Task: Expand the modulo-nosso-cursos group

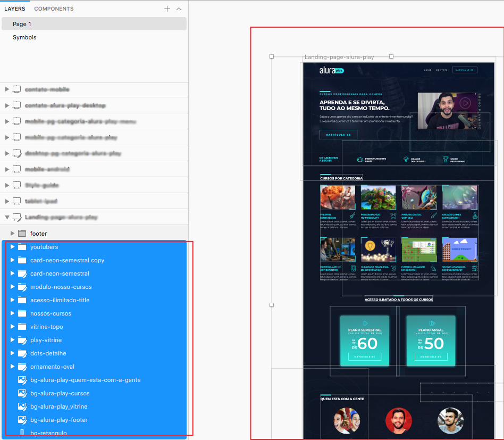Action: (x=13, y=287)
